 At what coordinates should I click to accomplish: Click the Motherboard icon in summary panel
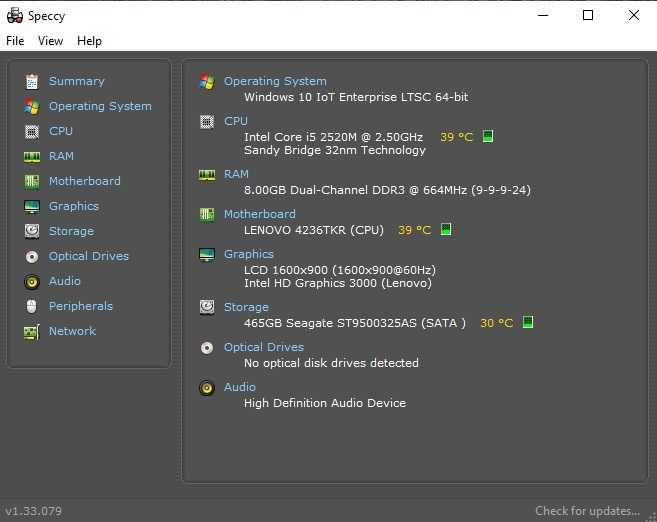point(207,215)
